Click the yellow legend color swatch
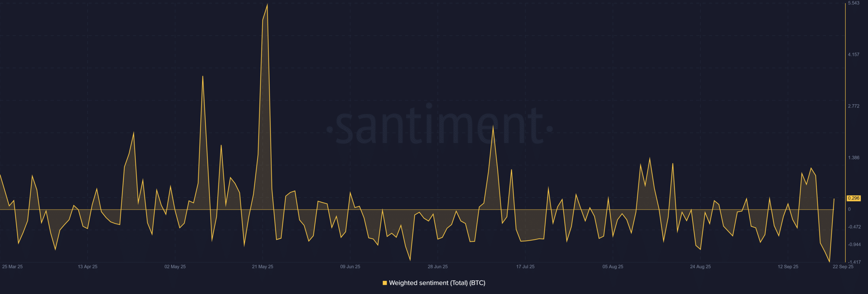Image resolution: width=868 pixels, height=294 pixels. (384, 283)
